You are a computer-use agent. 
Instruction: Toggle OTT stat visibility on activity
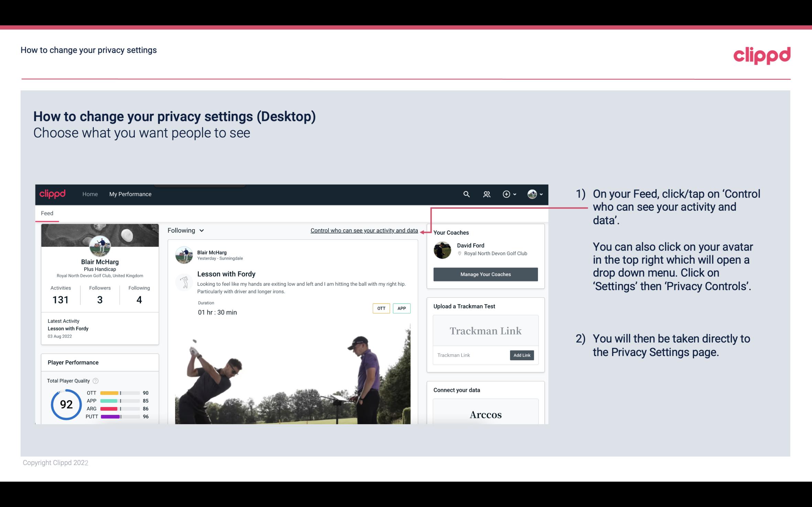coord(381,308)
